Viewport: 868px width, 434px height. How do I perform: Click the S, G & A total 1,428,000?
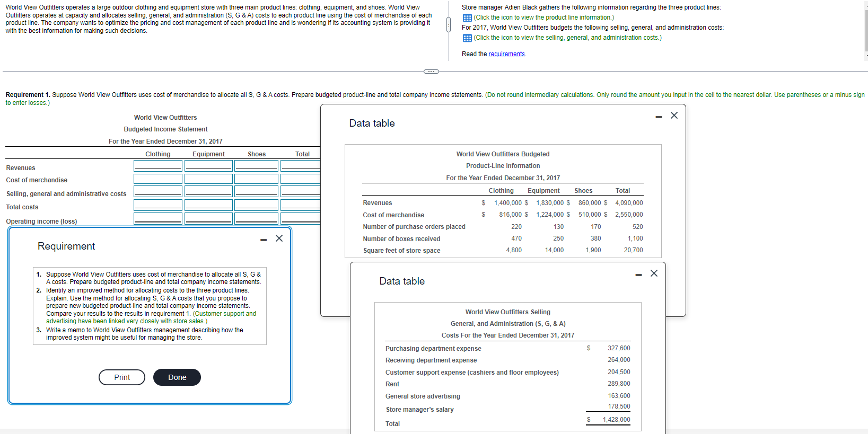click(616, 420)
